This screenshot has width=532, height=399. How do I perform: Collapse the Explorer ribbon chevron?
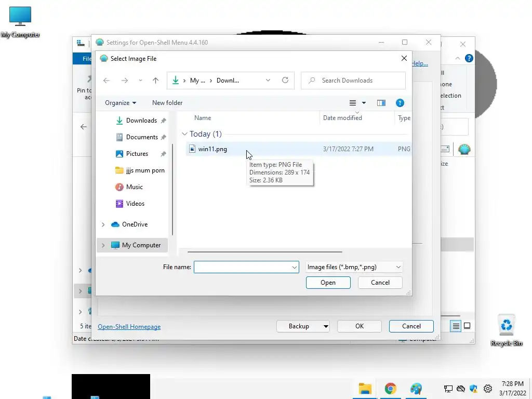pyautogui.click(x=457, y=58)
